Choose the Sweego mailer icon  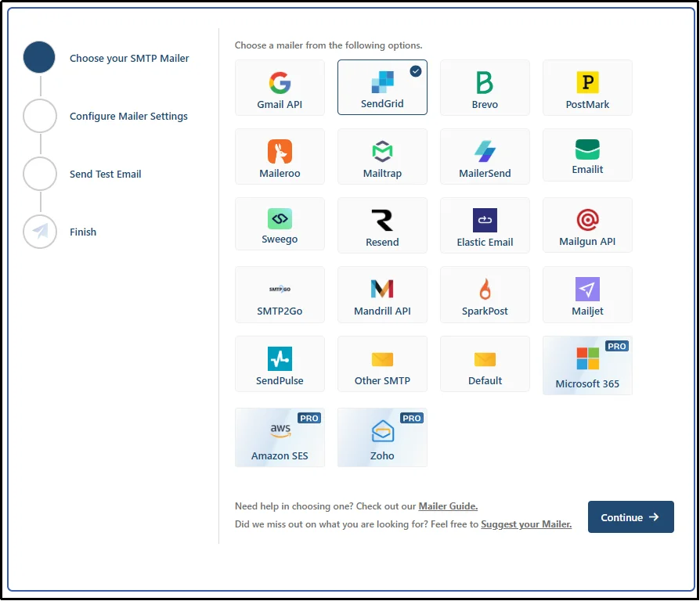point(280,218)
